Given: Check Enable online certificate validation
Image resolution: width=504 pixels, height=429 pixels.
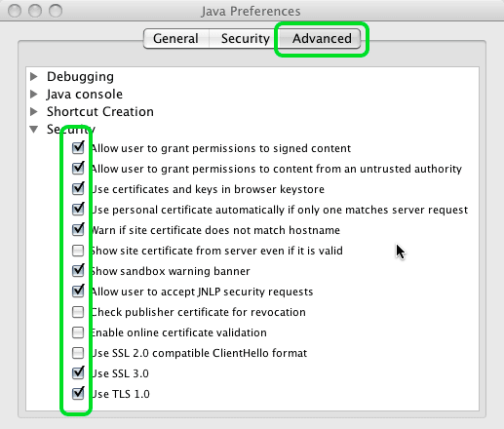Looking at the screenshot, I should [78, 332].
